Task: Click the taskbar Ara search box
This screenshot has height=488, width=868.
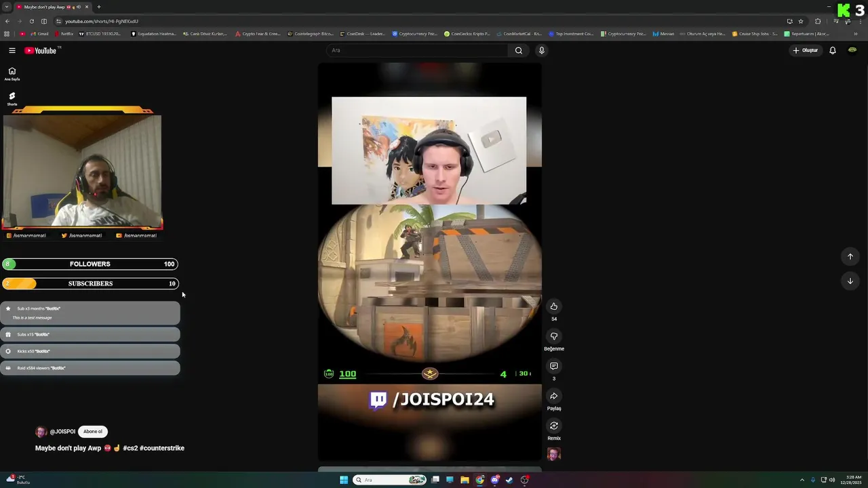Action: tap(390, 480)
